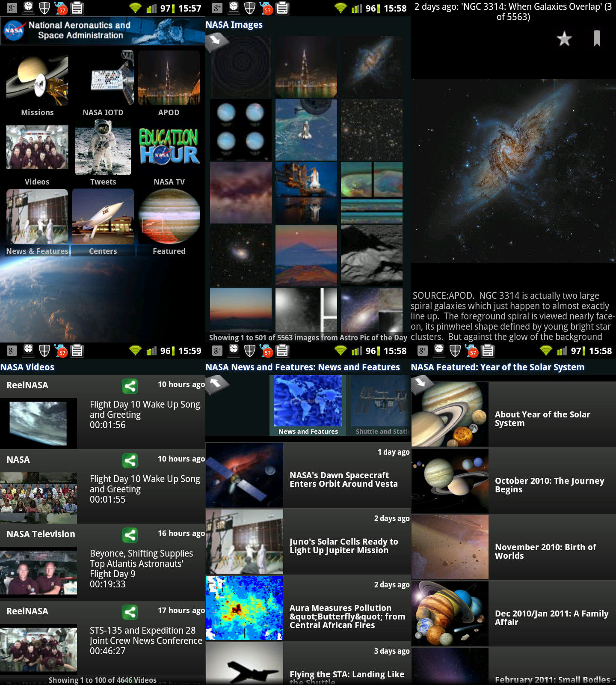Screen dimensions: 616x685
Task: Expand the arrow drawer on NASA Images
Action: [x=216, y=41]
